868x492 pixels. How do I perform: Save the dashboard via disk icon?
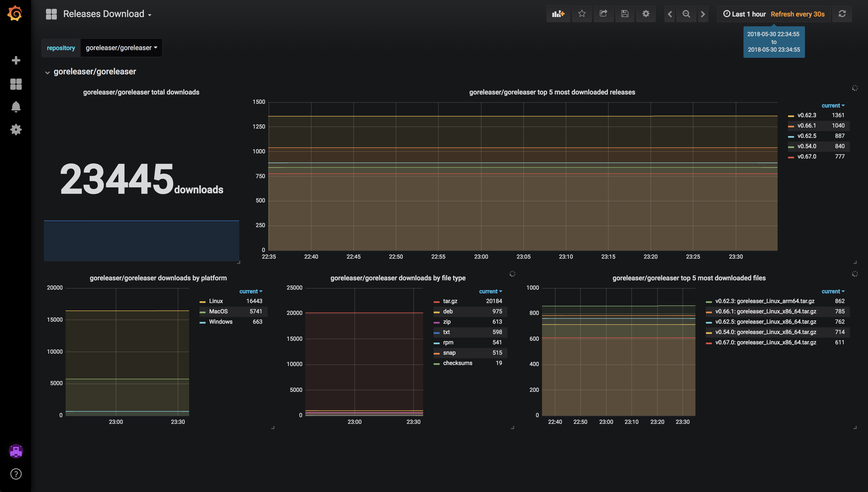point(625,14)
